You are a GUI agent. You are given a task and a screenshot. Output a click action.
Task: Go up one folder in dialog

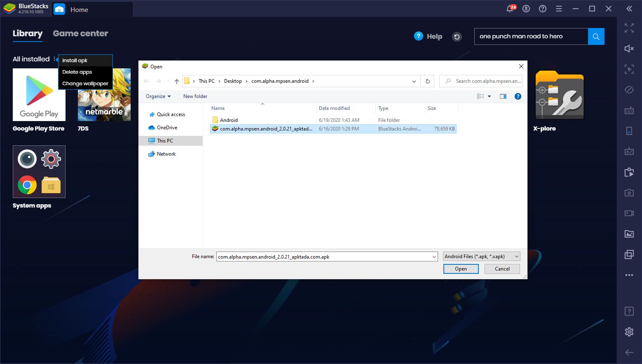(x=177, y=81)
